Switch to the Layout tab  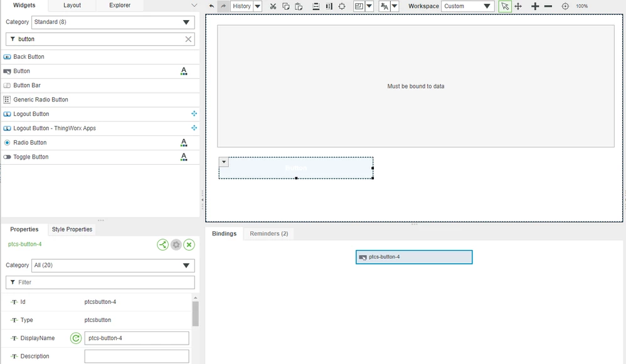tap(72, 5)
